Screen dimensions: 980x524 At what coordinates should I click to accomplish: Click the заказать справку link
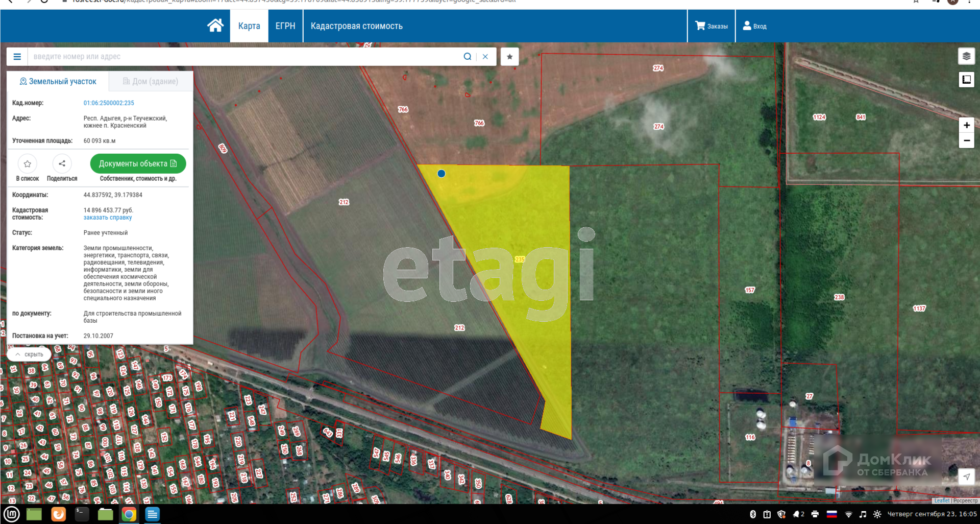point(108,218)
